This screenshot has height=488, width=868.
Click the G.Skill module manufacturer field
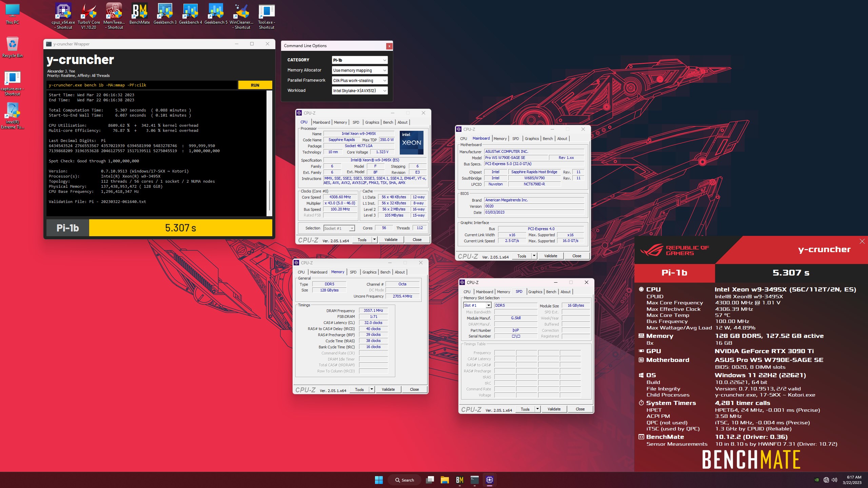pos(516,318)
